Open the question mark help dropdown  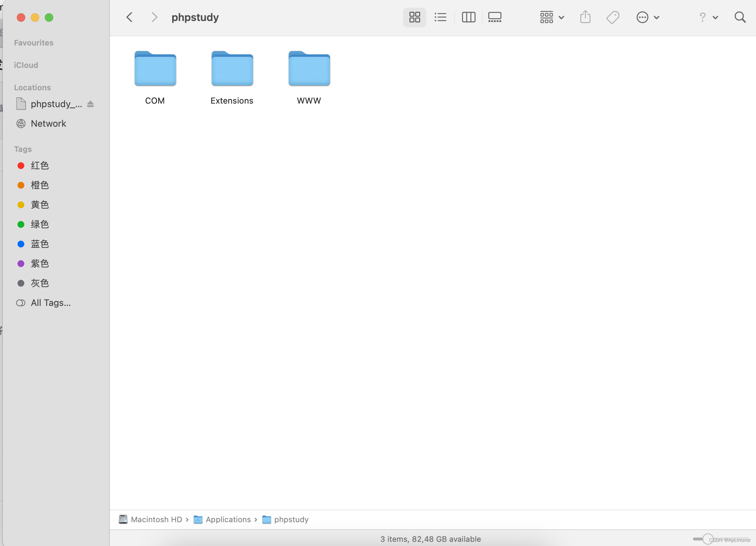pyautogui.click(x=708, y=17)
